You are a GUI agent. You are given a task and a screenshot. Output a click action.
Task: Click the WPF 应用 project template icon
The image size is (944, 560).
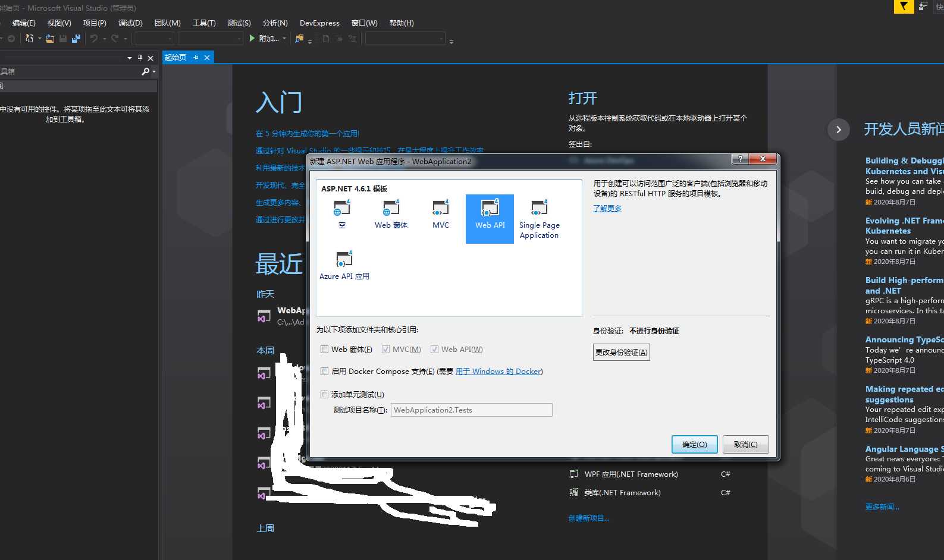point(573,474)
